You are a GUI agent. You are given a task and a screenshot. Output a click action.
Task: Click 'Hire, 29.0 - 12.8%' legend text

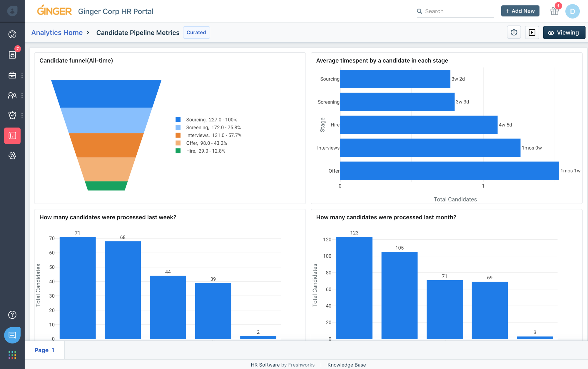pos(206,151)
